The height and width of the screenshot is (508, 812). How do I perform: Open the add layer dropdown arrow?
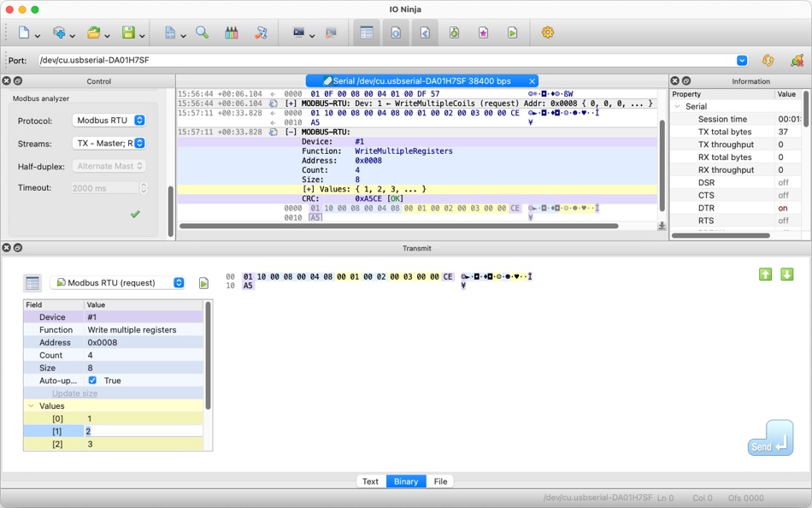click(73, 36)
